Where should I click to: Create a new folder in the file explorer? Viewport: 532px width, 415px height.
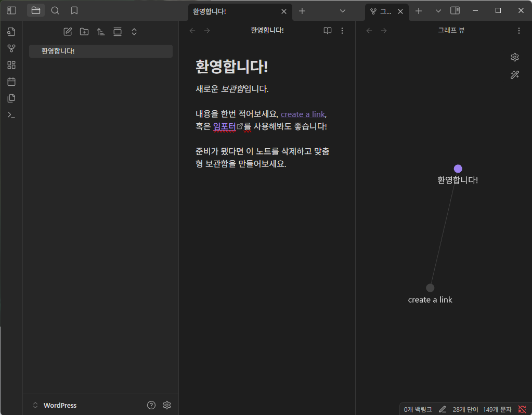click(x=84, y=31)
